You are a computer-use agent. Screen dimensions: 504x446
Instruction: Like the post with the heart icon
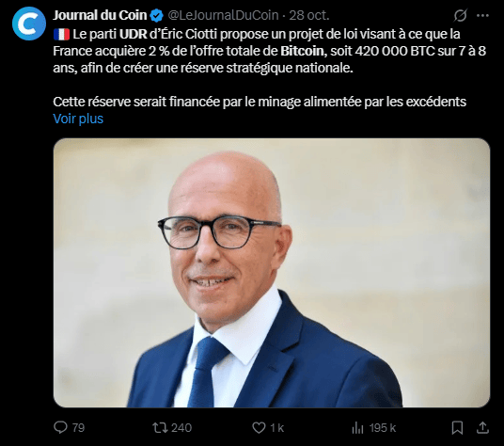(259, 428)
